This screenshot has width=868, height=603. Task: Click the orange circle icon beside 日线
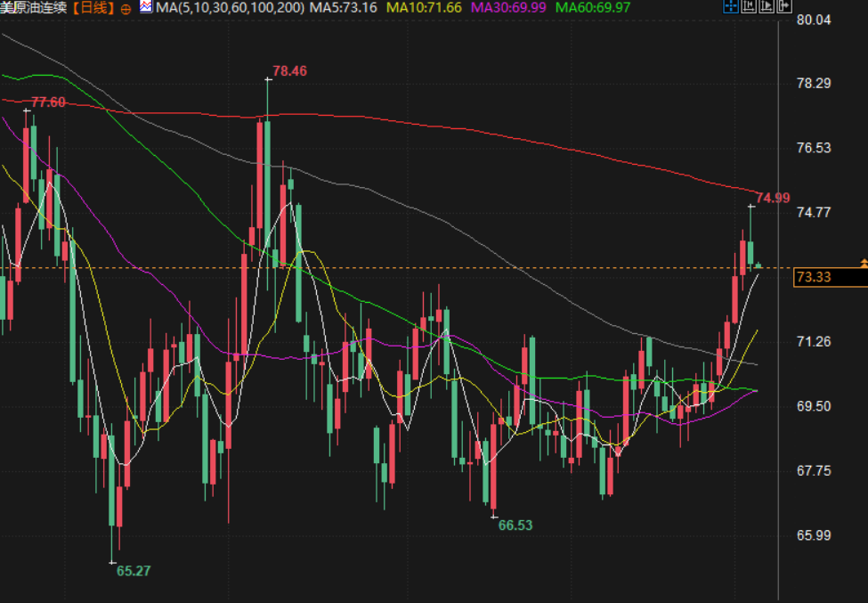(124, 8)
